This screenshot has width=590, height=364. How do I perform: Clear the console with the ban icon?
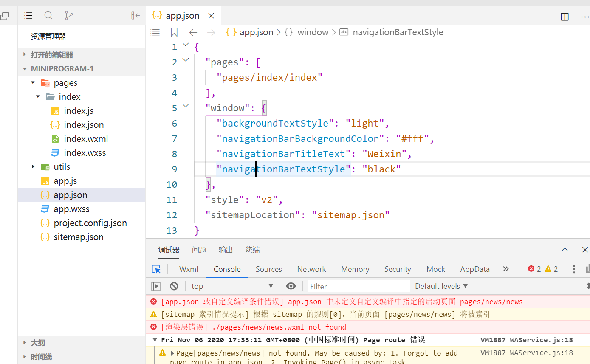[174, 286]
